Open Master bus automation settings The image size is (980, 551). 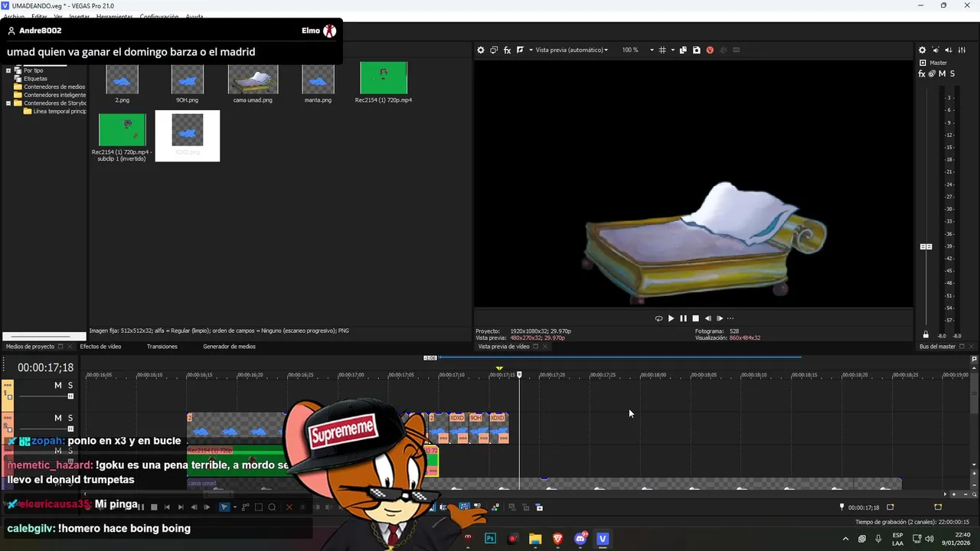[932, 73]
